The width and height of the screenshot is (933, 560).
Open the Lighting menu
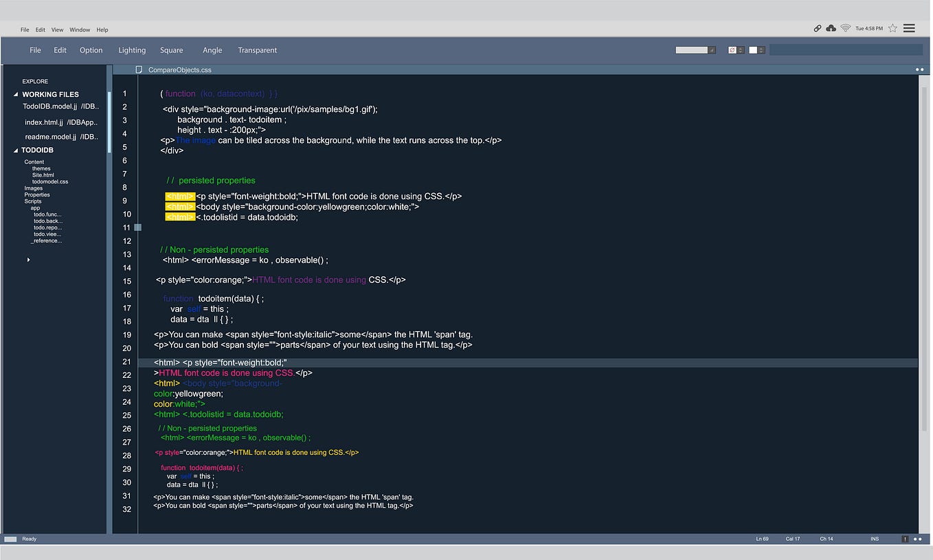point(132,50)
